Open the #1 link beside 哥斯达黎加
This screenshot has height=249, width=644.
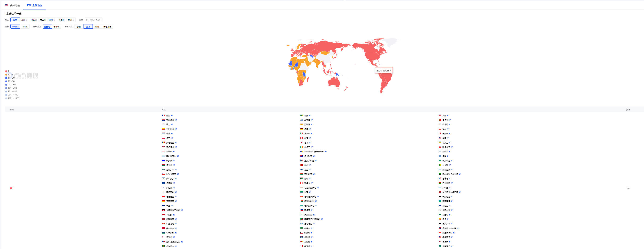pos(178,156)
